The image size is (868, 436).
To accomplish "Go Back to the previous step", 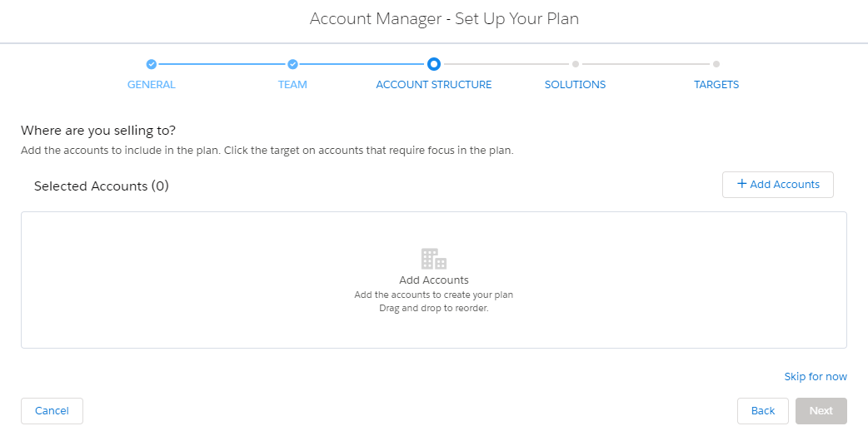I will pos(763,410).
